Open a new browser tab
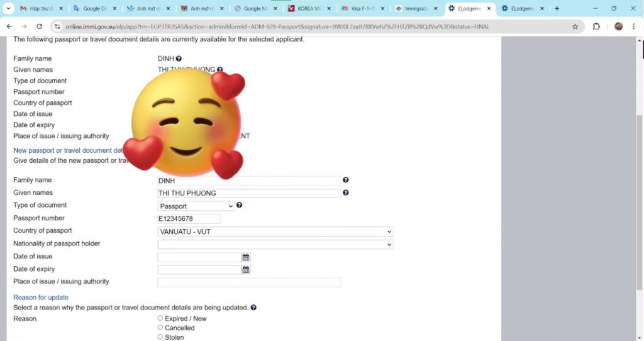Image resolution: width=644 pixels, height=341 pixels. point(557,9)
